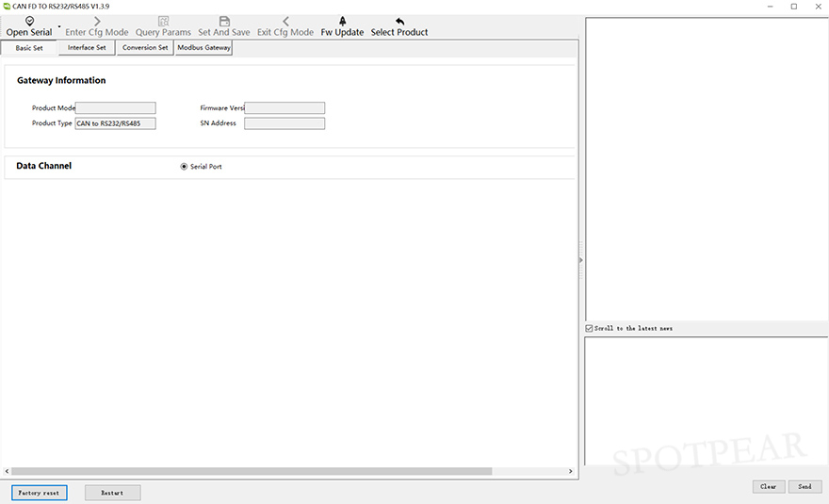
Task: Toggle Scroll to the latest news checkbox
Action: (590, 328)
